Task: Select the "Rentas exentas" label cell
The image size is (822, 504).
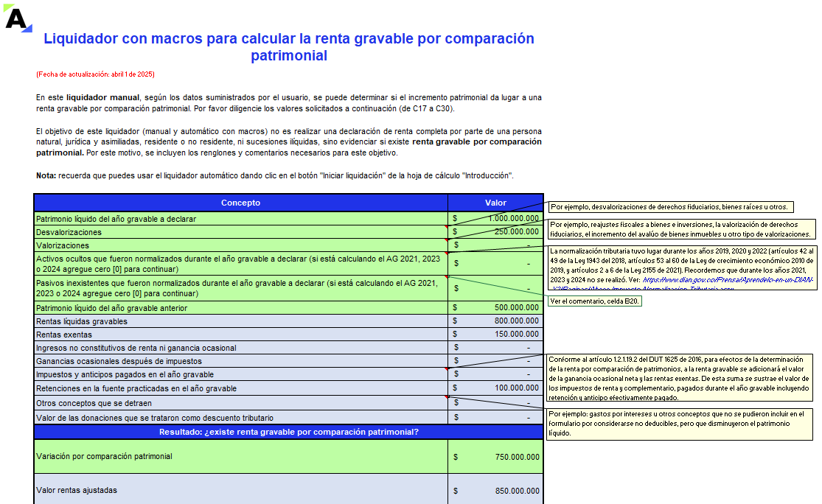Action: pyautogui.click(x=240, y=335)
